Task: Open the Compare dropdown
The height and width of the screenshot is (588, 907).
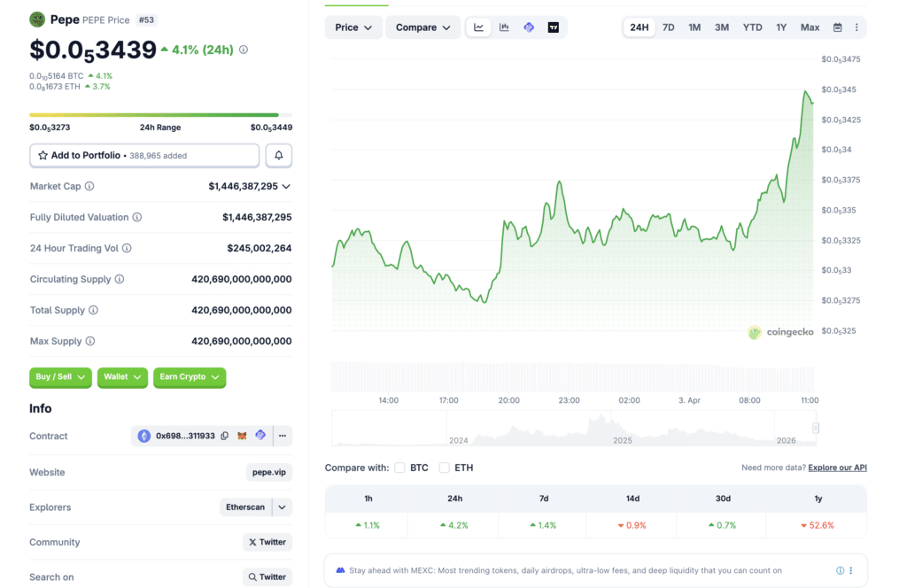Action: [x=422, y=27]
